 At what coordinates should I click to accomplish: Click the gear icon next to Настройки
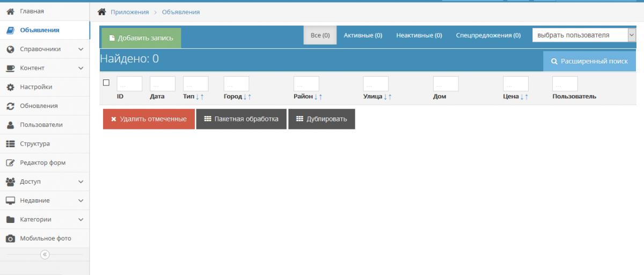pyautogui.click(x=10, y=87)
